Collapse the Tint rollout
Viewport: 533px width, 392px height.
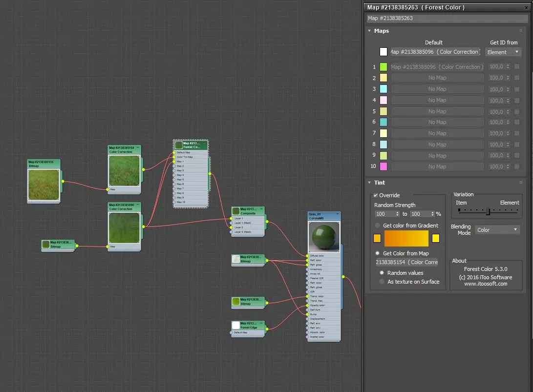click(x=379, y=183)
